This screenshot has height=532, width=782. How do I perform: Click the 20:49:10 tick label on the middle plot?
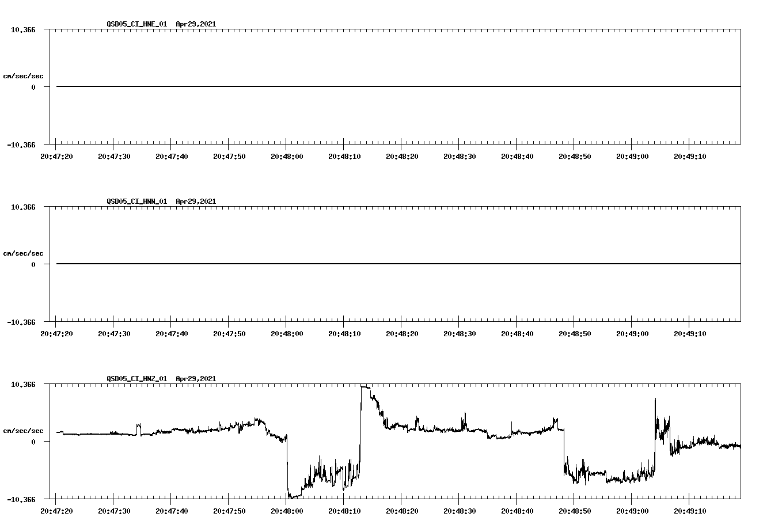[691, 333]
